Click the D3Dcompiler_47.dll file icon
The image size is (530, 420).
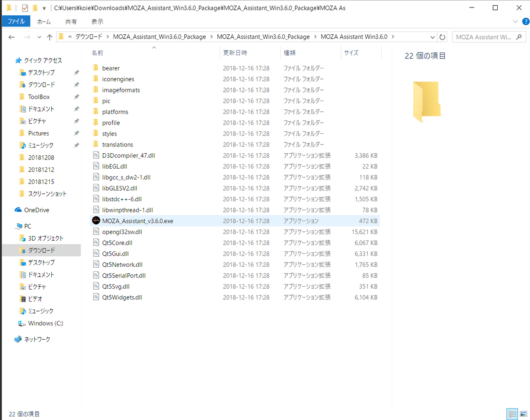pos(96,155)
